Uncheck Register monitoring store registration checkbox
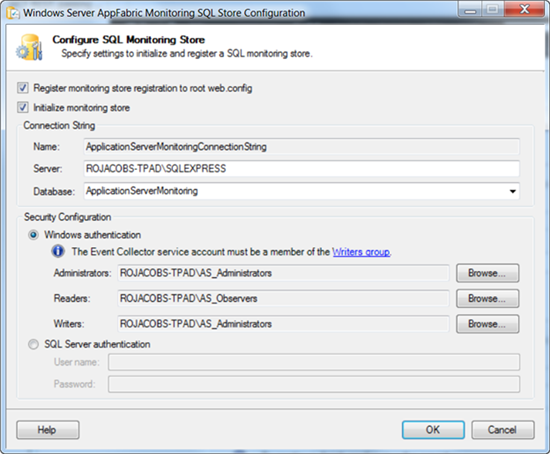 tap(23, 88)
